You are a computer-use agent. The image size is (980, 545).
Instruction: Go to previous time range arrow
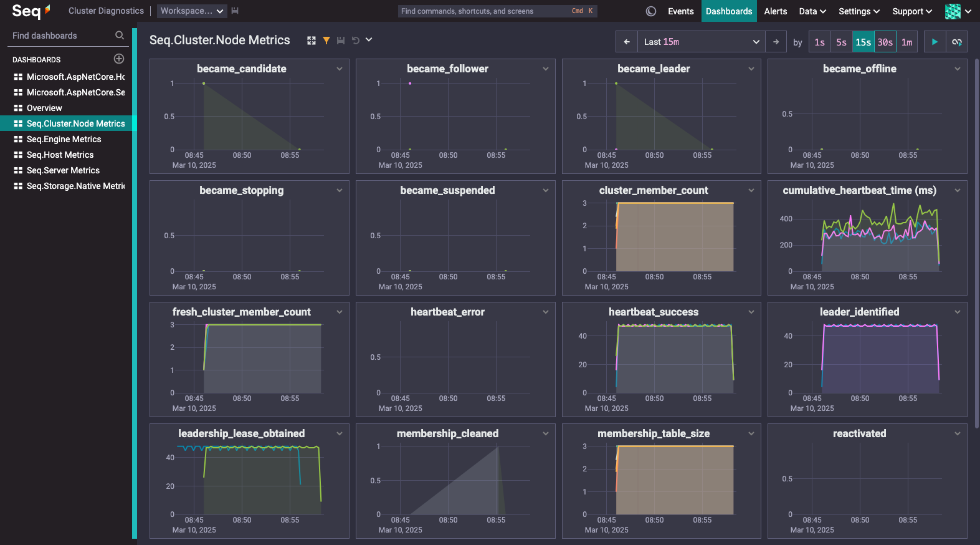tap(627, 42)
